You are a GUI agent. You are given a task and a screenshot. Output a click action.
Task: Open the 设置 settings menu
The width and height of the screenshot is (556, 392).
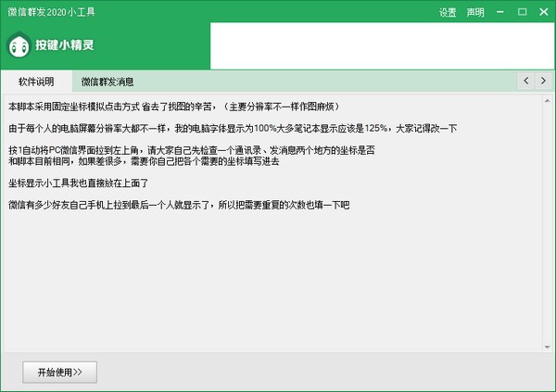[x=448, y=12]
